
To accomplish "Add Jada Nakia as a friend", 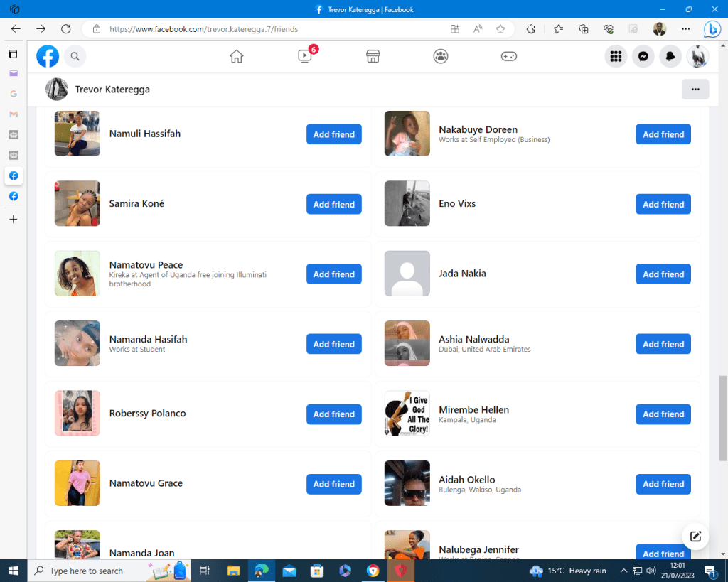I will pos(663,274).
